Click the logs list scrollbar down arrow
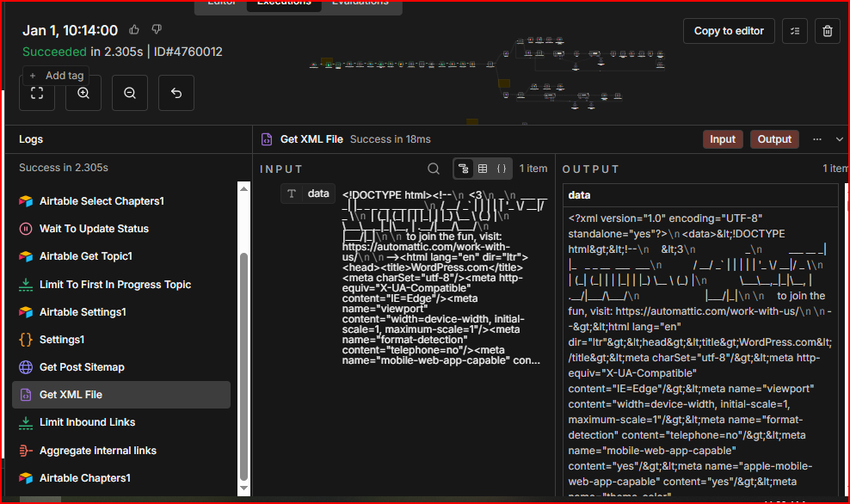The image size is (850, 504). pyautogui.click(x=244, y=489)
